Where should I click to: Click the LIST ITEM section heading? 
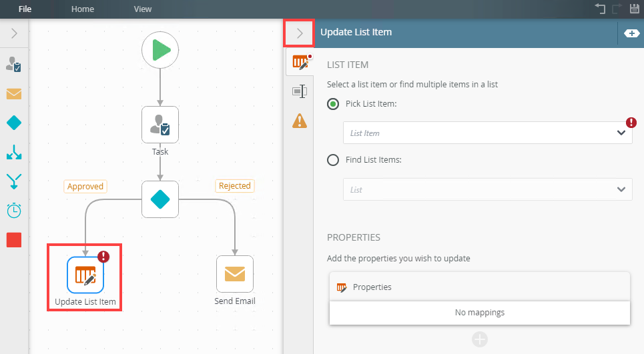point(348,65)
